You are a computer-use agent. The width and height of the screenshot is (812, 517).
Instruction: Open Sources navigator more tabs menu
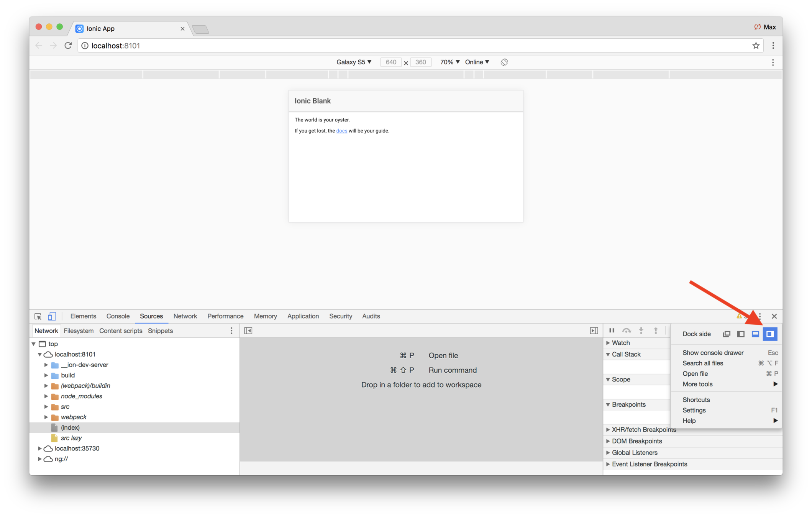point(231,330)
